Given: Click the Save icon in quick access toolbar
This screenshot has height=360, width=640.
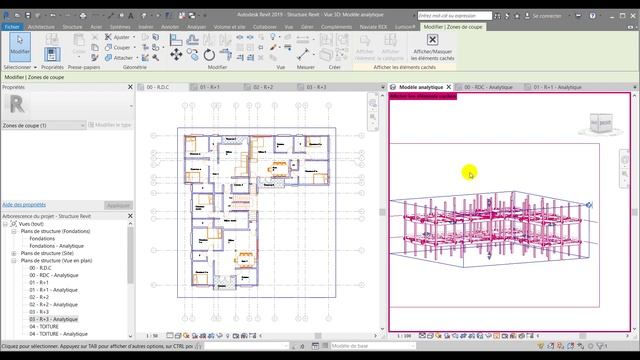Looking at the screenshot, I should point(28,16).
